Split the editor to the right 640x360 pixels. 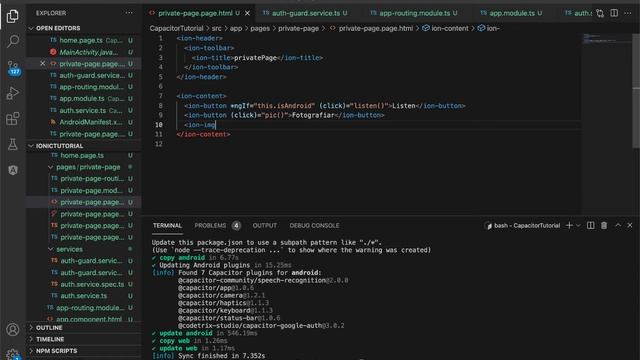[614, 13]
